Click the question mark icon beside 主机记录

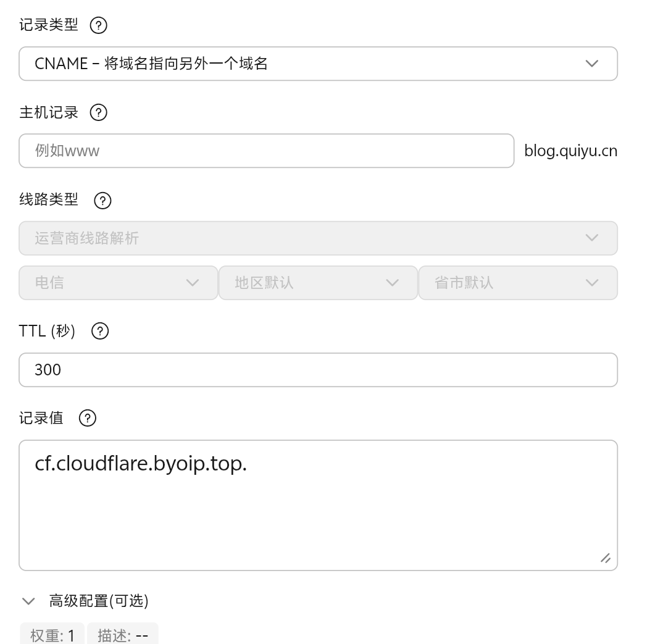pyautogui.click(x=98, y=113)
